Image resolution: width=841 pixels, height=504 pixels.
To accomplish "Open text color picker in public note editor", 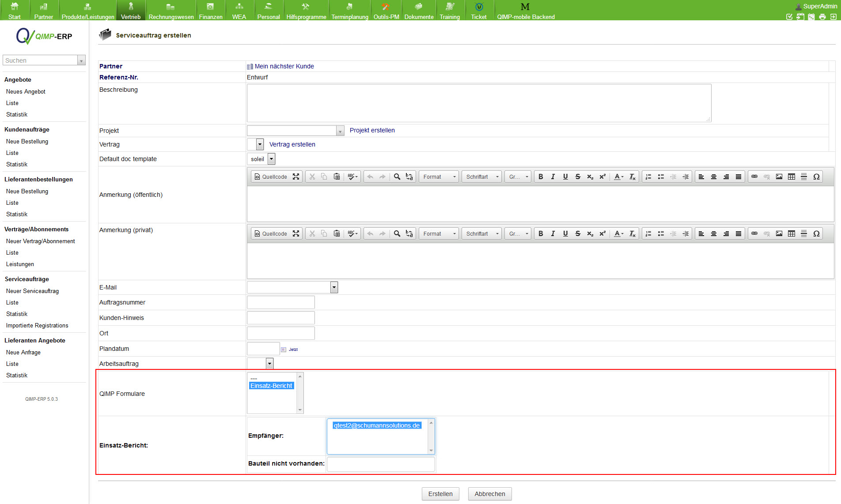I will pos(618,177).
